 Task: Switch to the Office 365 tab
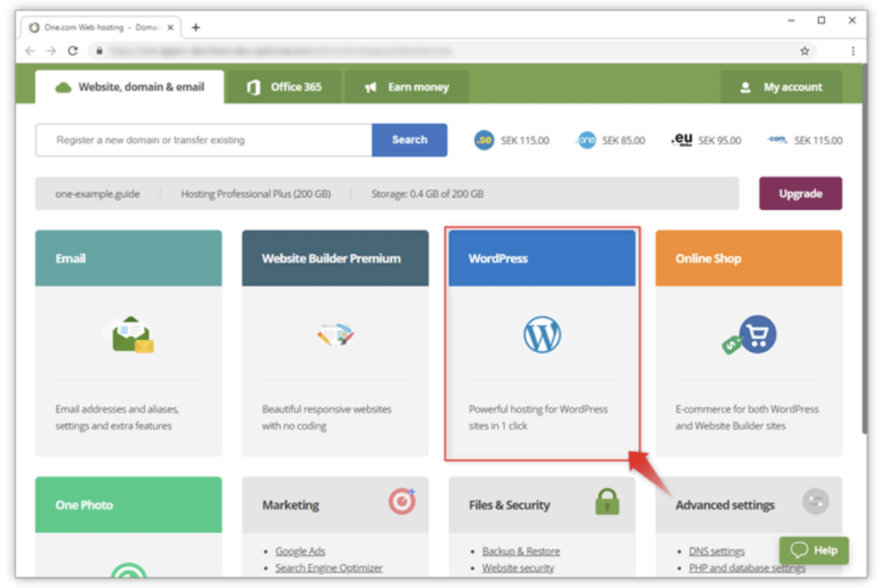point(284,87)
